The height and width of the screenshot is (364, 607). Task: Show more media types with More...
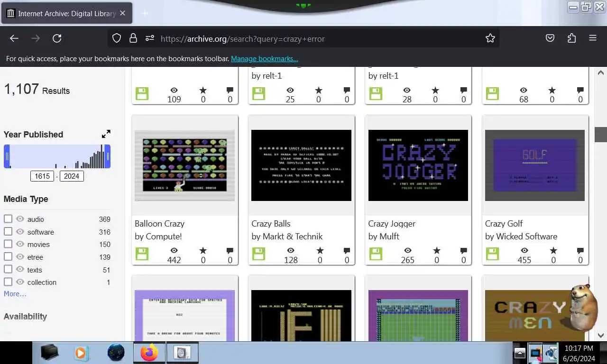pyautogui.click(x=15, y=294)
